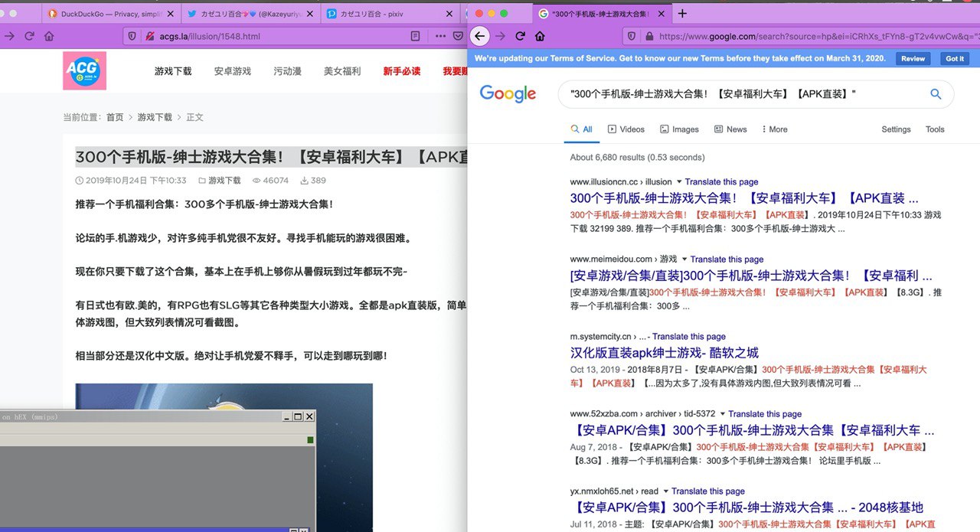Click the padlock icon beside google.com URL
This screenshot has height=532, width=980.
(649, 36)
